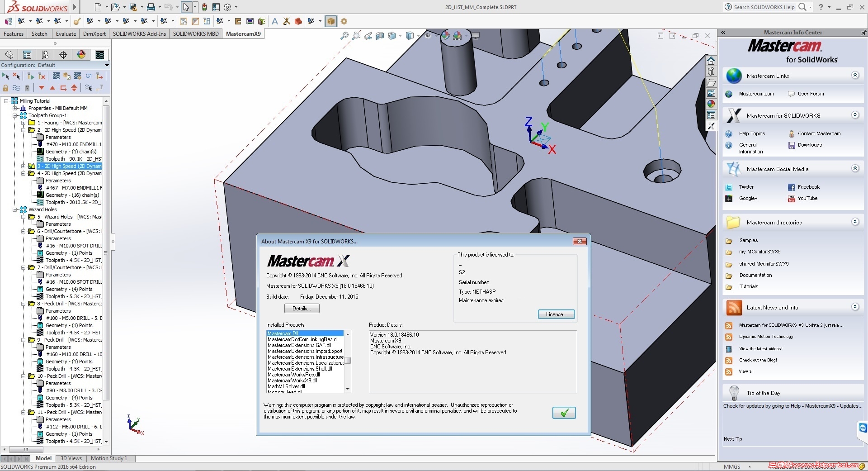Toggle the highlighted gold cube toolbar button

(331, 21)
